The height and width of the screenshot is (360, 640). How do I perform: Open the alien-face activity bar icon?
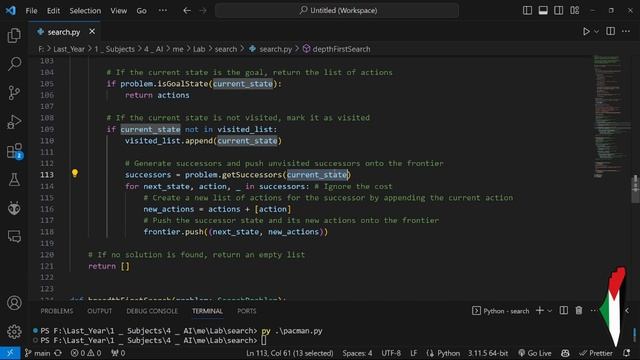[x=14, y=208]
